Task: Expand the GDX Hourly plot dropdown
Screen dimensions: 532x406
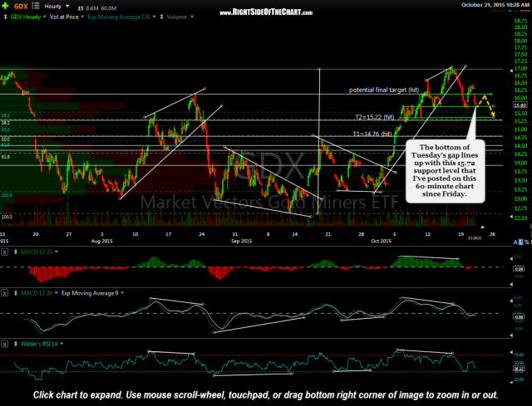Action: point(44,17)
